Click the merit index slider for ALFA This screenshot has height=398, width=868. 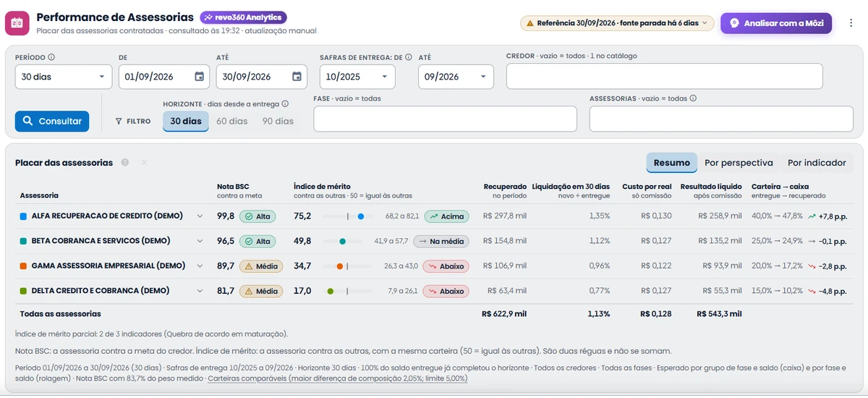pyautogui.click(x=347, y=216)
